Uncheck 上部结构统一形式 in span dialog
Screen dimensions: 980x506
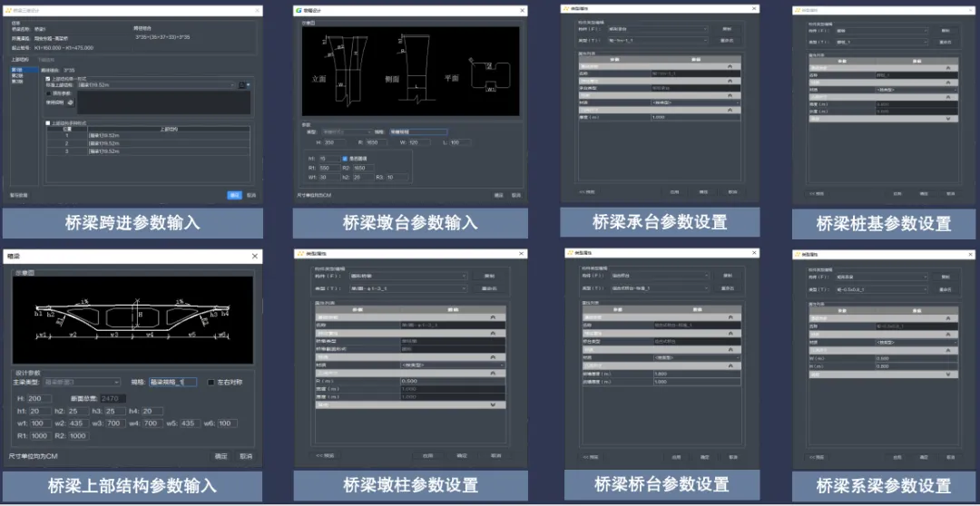(x=48, y=79)
